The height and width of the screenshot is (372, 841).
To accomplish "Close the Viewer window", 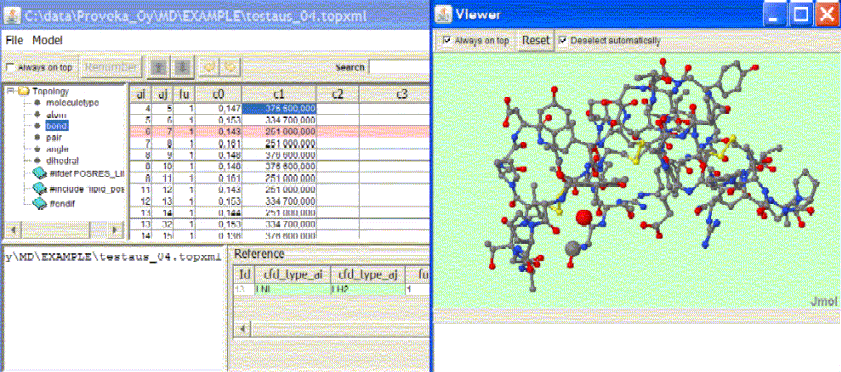I will (827, 14).
